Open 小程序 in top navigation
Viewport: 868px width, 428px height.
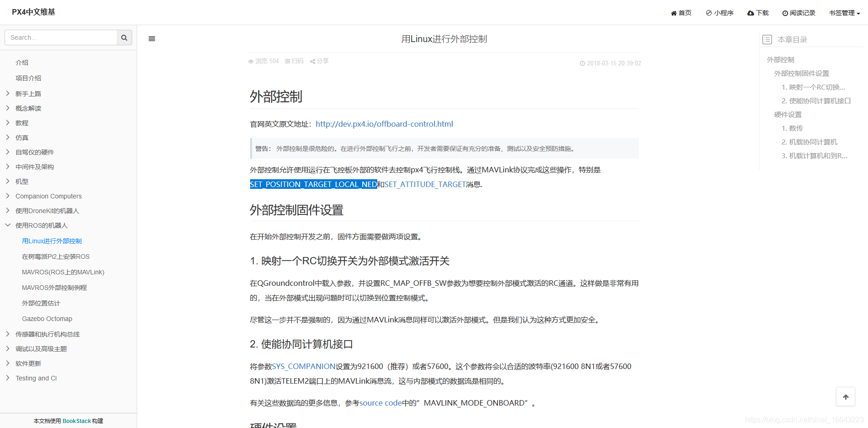click(719, 13)
